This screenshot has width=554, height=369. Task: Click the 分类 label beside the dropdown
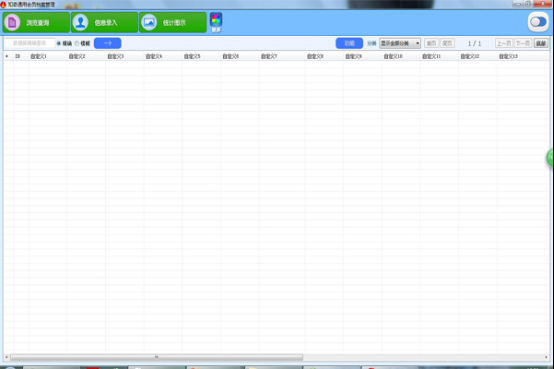[371, 43]
